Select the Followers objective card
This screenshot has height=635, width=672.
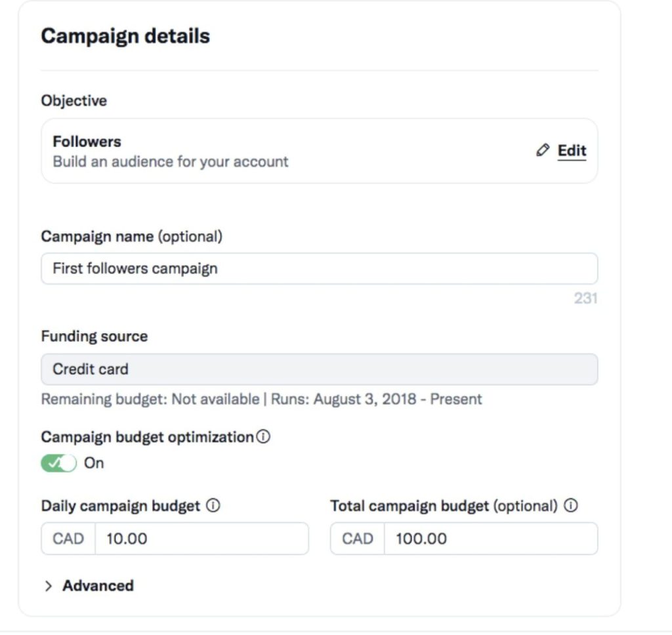tap(320, 152)
